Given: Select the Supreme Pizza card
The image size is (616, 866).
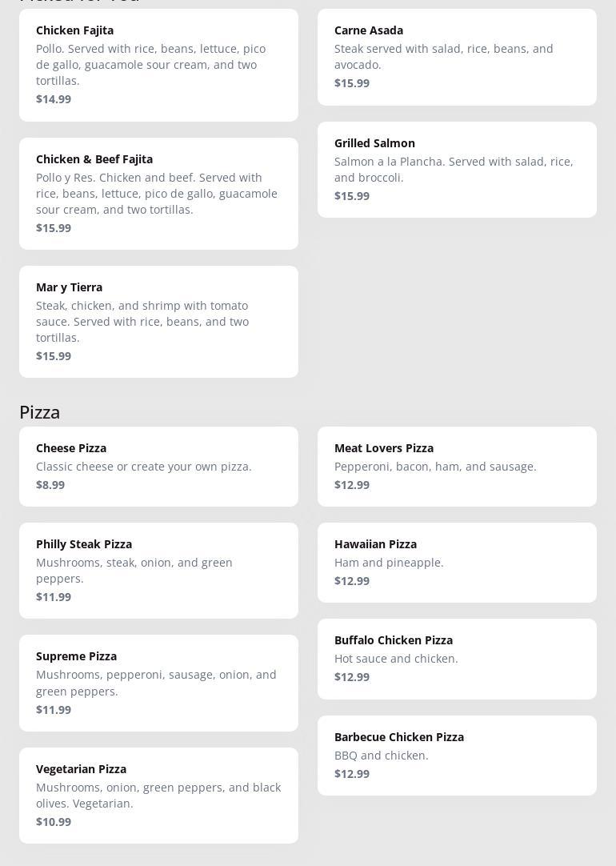Looking at the screenshot, I should tap(158, 683).
